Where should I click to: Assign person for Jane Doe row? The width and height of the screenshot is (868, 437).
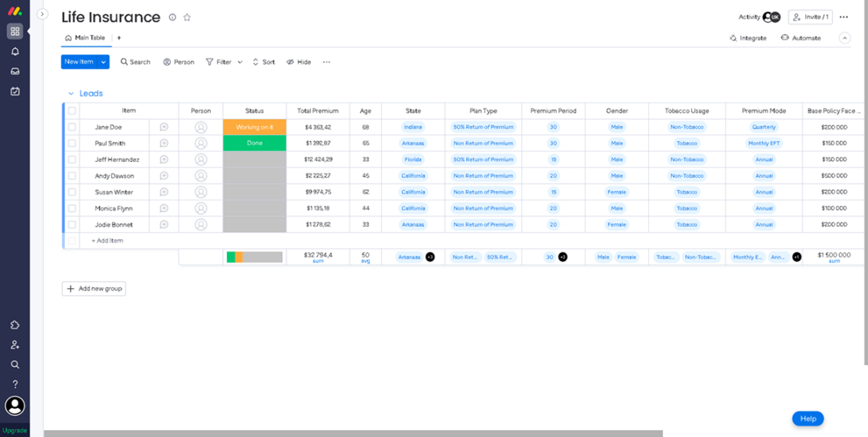[201, 127]
